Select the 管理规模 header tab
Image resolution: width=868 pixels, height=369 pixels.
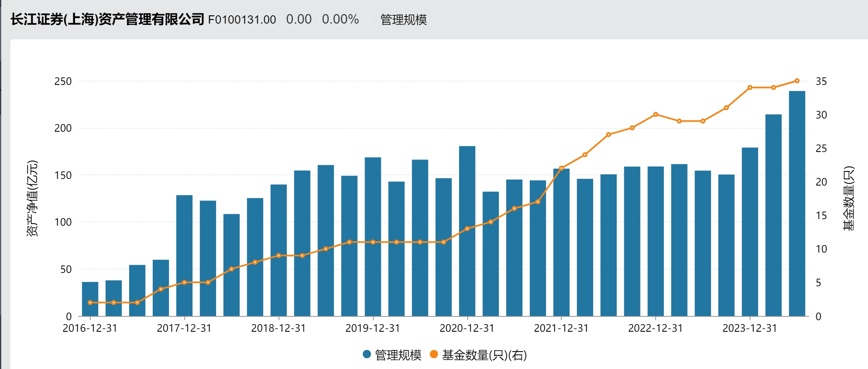[x=404, y=19]
